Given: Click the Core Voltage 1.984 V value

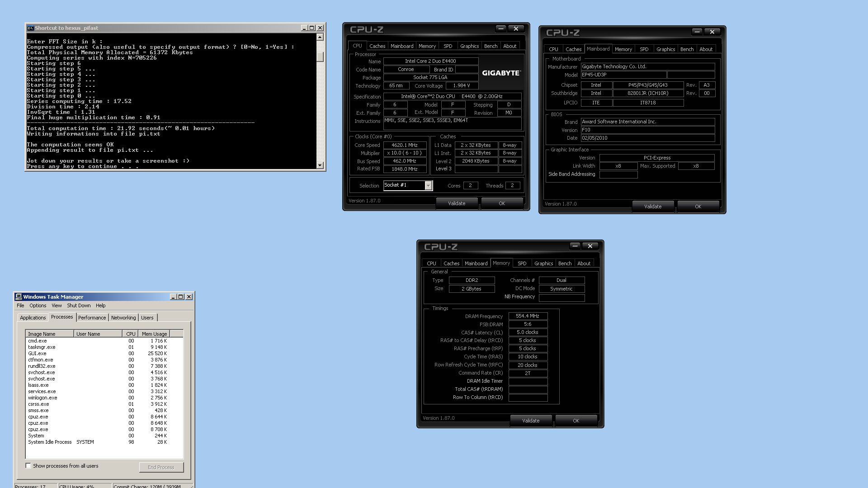Looking at the screenshot, I should click(462, 86).
